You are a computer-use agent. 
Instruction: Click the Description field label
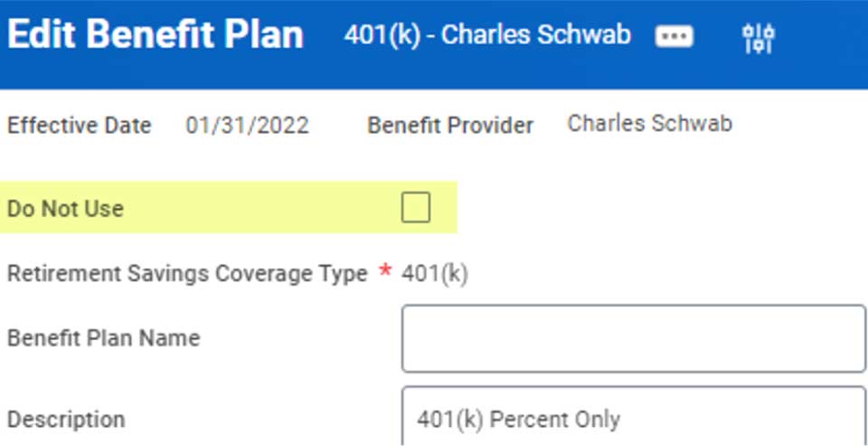coord(66,420)
